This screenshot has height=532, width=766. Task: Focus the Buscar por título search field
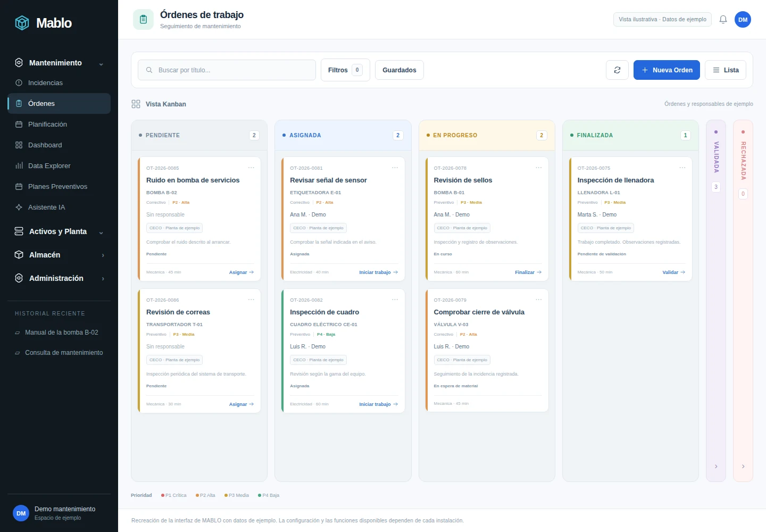pos(227,70)
